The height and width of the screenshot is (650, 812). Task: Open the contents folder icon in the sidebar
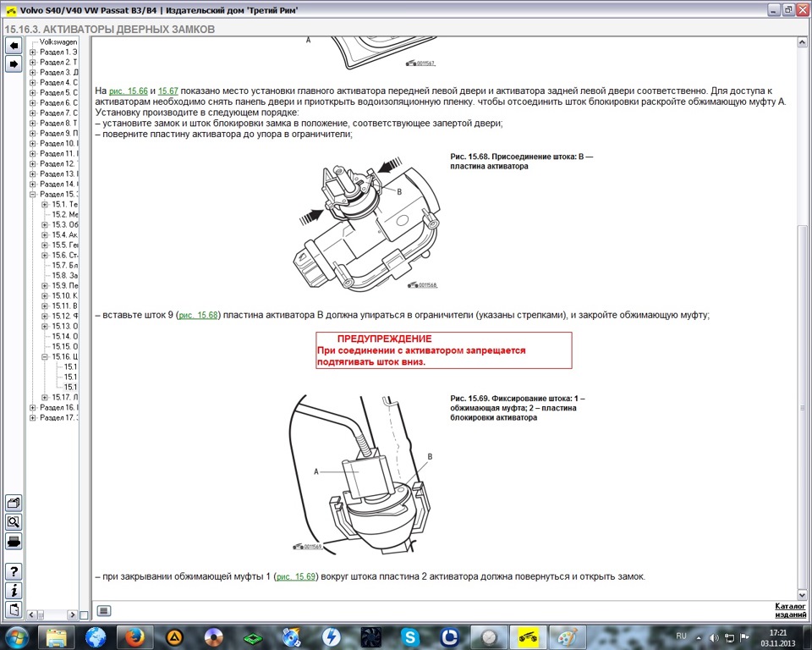[14, 503]
